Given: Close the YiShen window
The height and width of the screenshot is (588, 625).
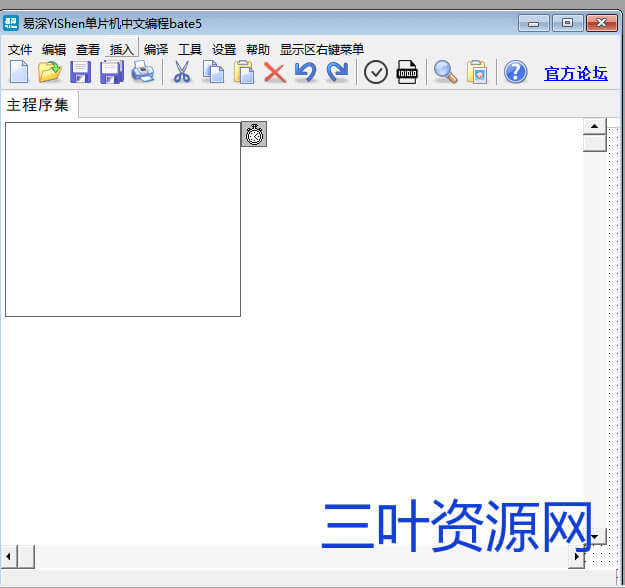Looking at the screenshot, I should (x=601, y=24).
